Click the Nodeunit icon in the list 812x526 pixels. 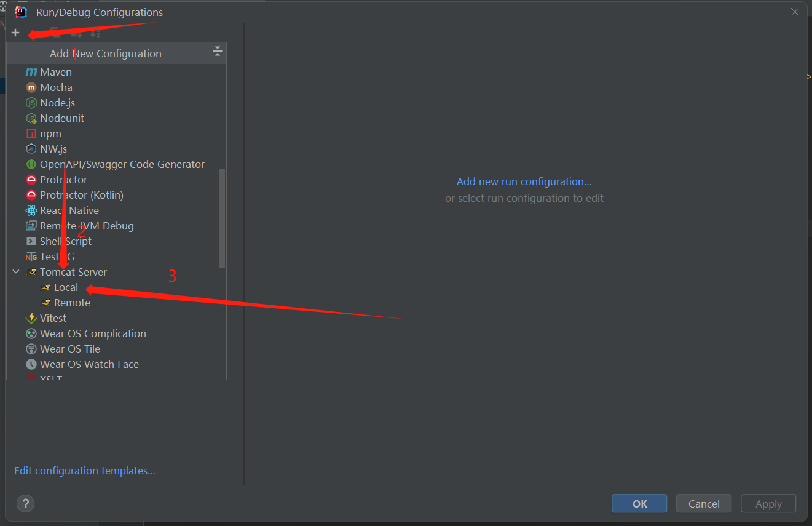31,118
